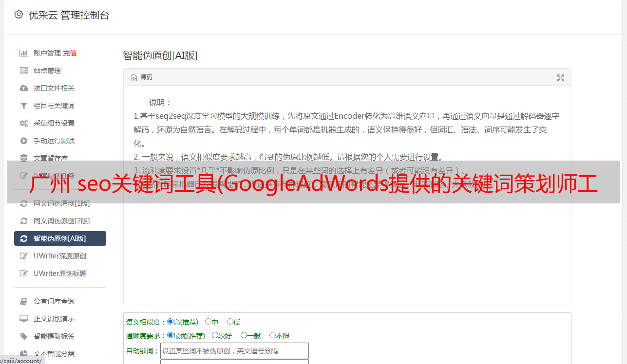Click the refresh icon for 同义词伪原创[1版]
This screenshot has width=627, height=364.
pyautogui.click(x=23, y=203)
